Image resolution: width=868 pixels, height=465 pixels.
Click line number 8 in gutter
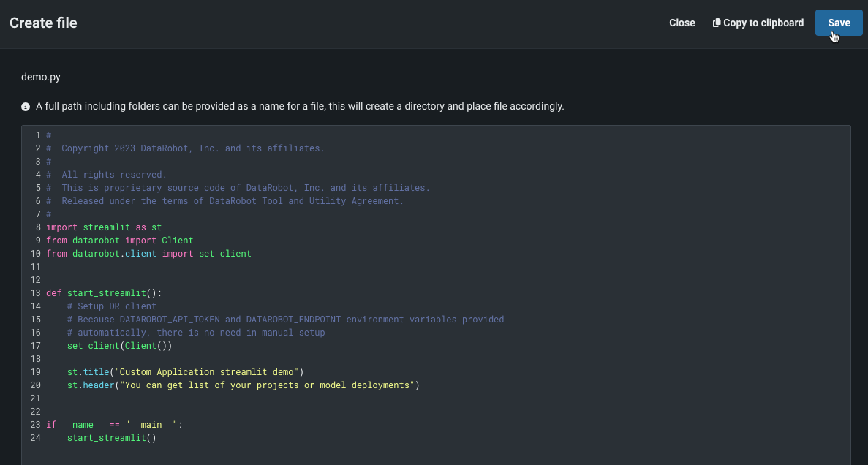(x=37, y=227)
